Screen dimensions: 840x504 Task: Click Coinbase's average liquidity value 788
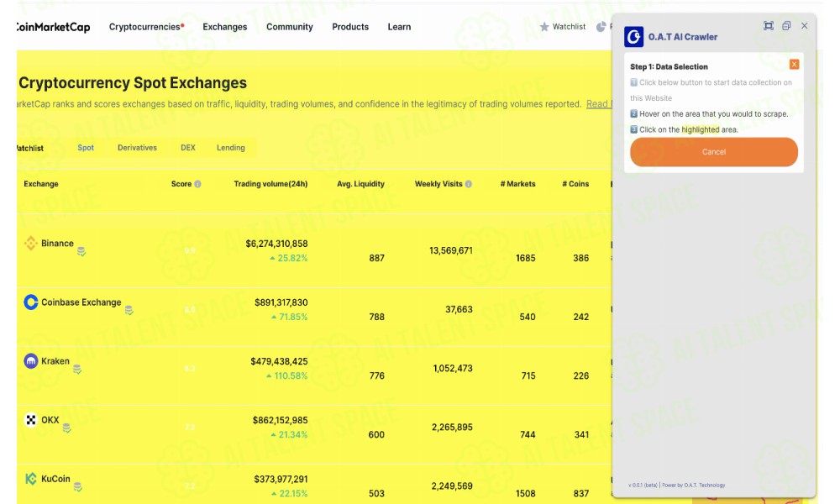click(x=376, y=317)
